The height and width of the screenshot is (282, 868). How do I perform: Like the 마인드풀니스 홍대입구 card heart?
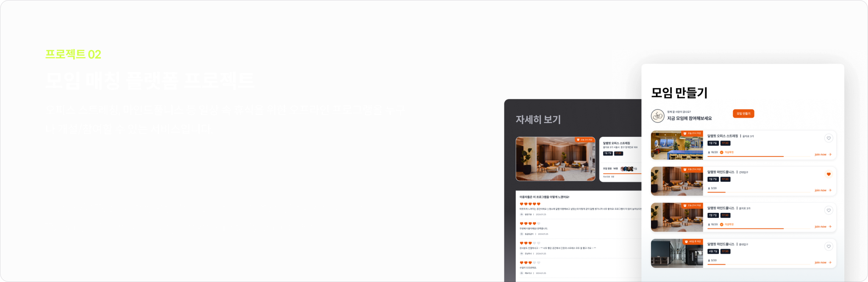[x=829, y=246]
